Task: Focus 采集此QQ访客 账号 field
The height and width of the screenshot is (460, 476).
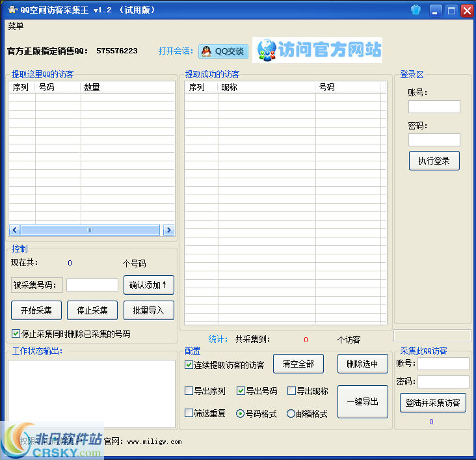Action: tap(443, 364)
